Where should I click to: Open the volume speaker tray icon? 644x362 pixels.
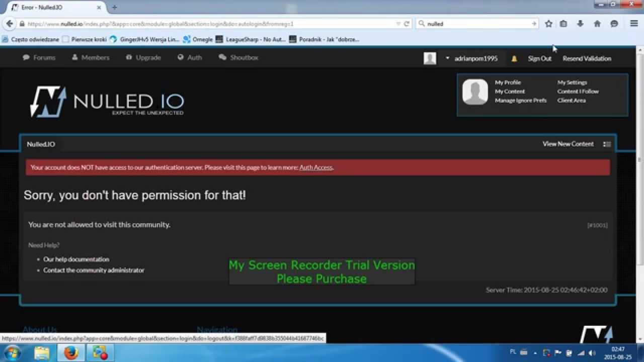coord(592,353)
